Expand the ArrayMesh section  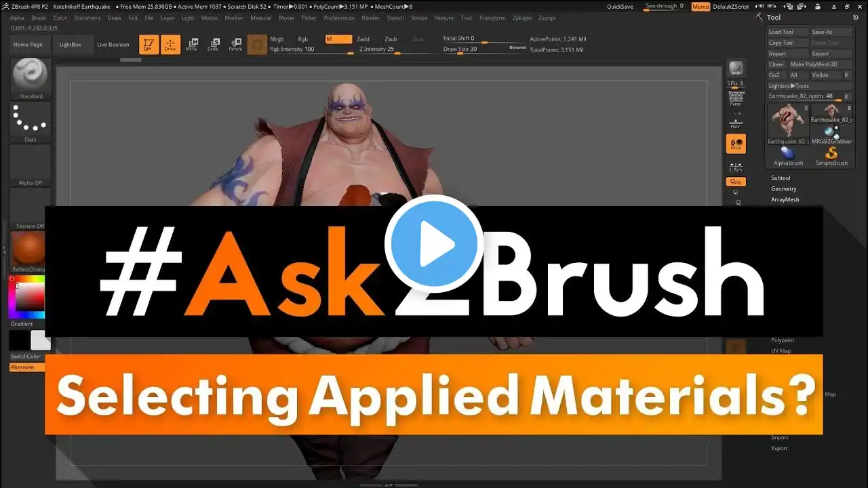pyautogui.click(x=785, y=200)
